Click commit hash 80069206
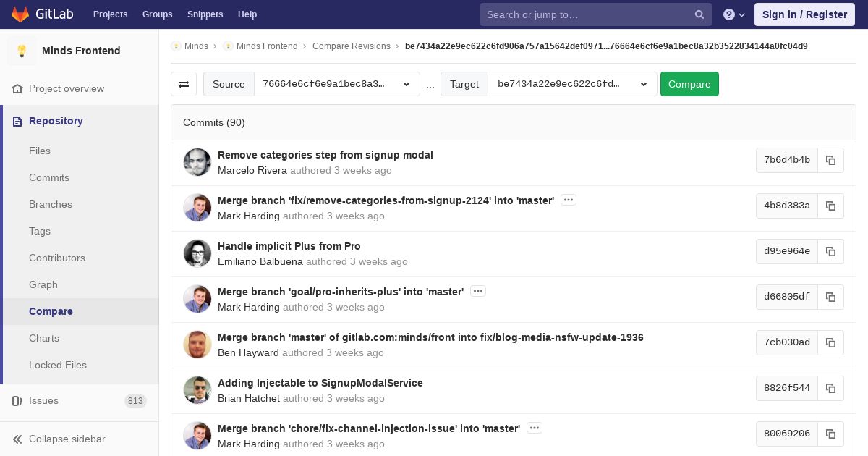Viewport: 868px width, 456px height. point(787,434)
